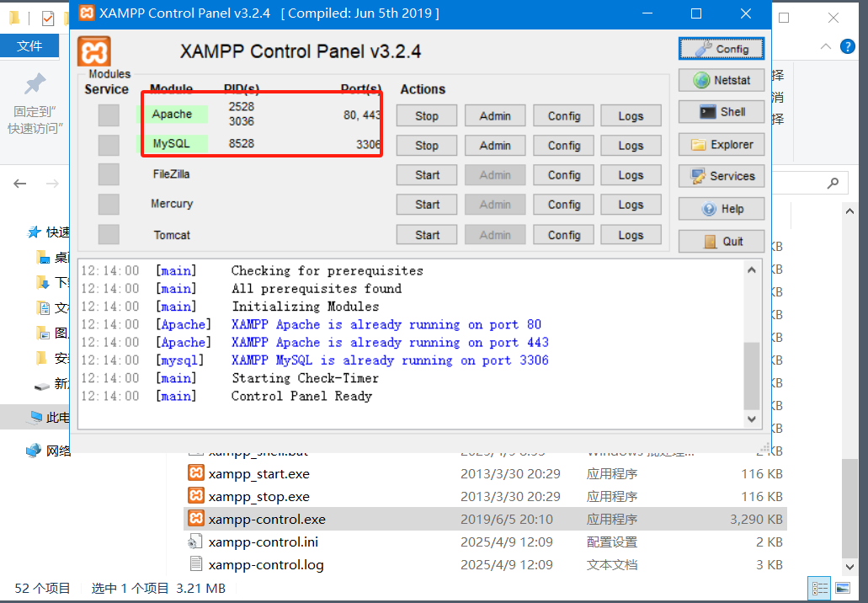
Task: Click the FileZilla module label
Action: coord(171,173)
